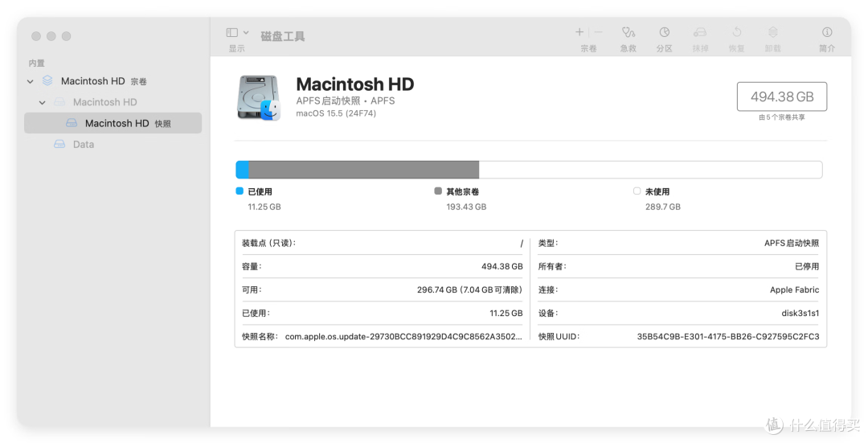Open the sidebar display view menu
Screen dimensions: 868x443
point(237,33)
